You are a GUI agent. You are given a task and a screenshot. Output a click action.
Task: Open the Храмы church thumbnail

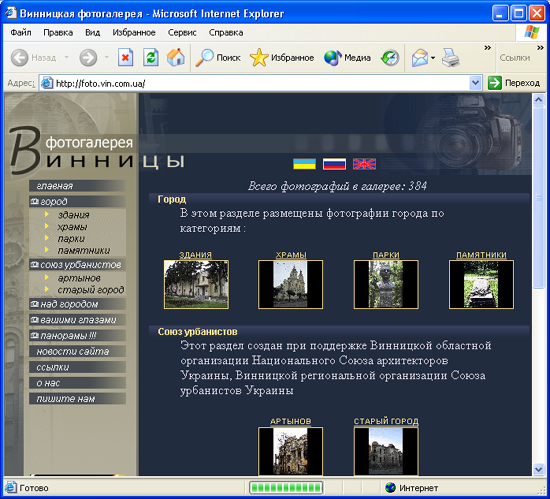pos(290,284)
